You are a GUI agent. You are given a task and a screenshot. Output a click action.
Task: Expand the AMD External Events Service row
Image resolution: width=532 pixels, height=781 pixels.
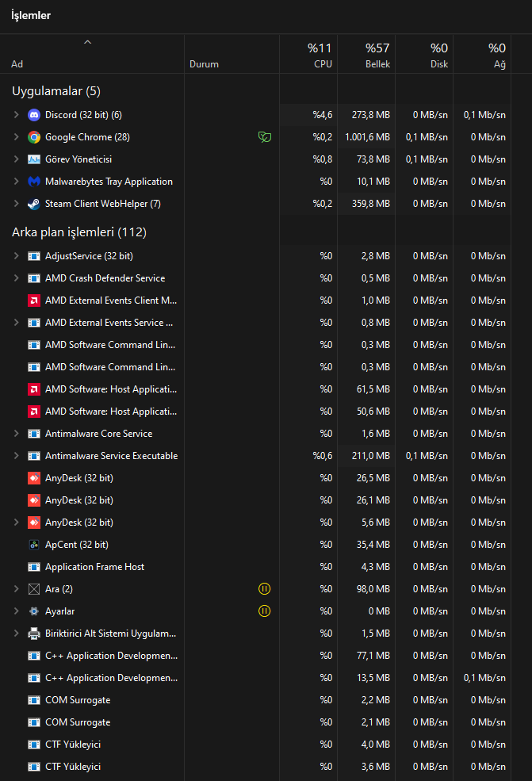[x=16, y=323]
